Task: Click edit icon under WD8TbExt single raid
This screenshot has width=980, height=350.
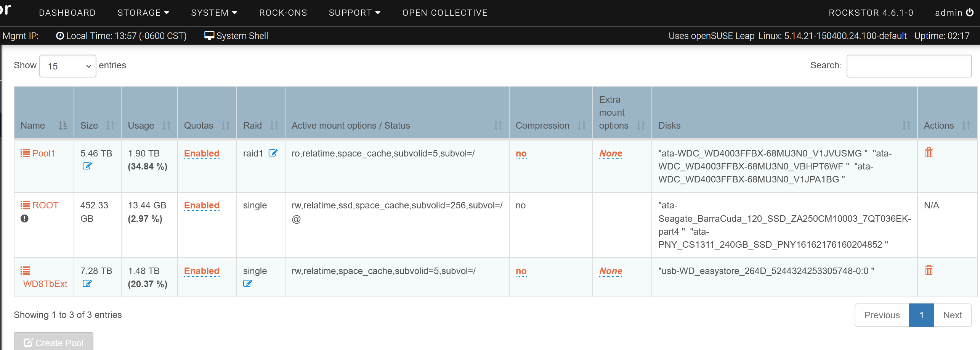Action: coord(247,284)
